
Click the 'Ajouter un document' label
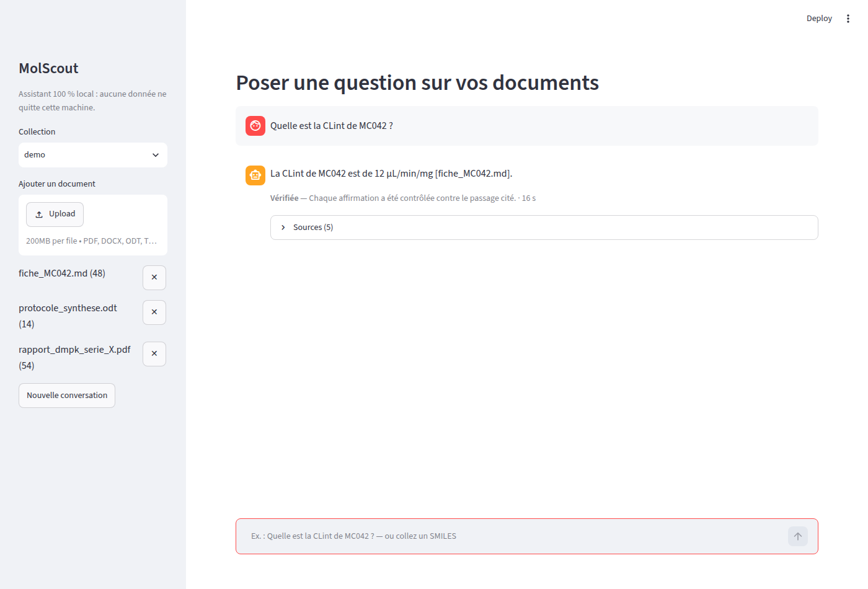pyautogui.click(x=57, y=184)
